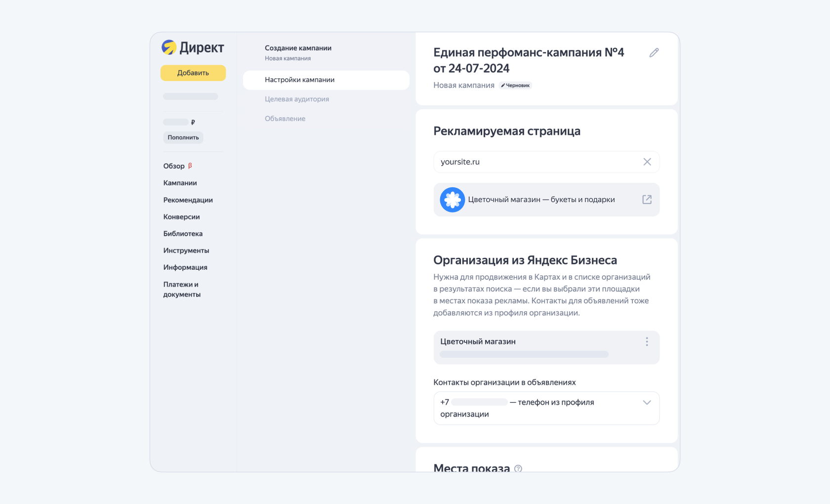830x504 pixels.
Task: Click the Организация из Яндекс Бизнеса heading
Action: [525, 260]
